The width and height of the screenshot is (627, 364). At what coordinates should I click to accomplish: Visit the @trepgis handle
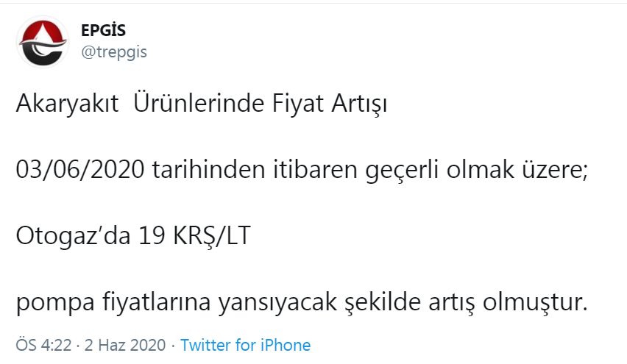point(114,52)
